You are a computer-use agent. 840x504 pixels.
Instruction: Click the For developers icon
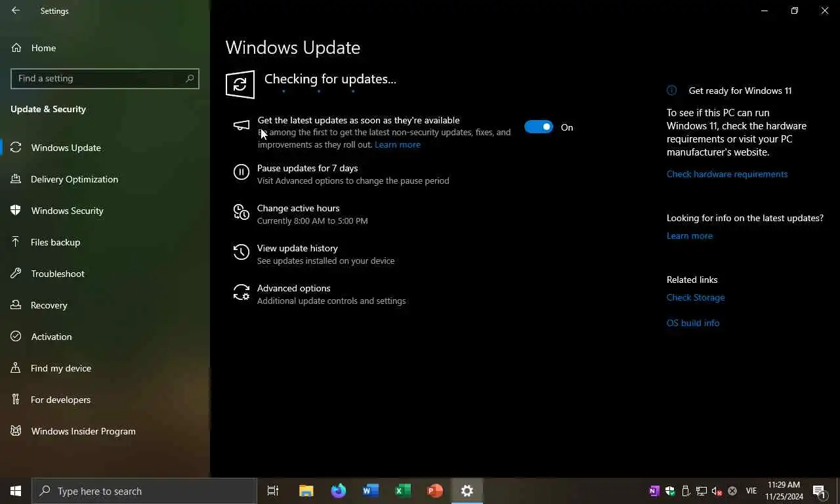coord(16,400)
